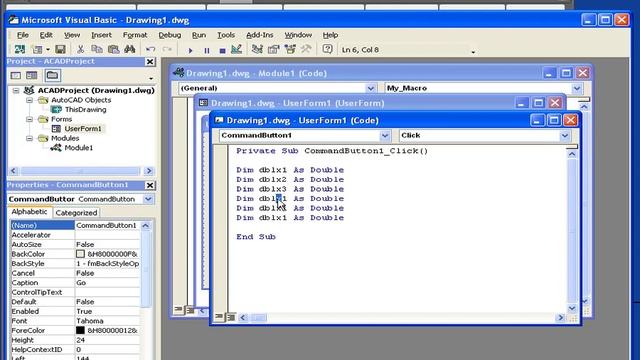
Task: Click the Undo arrow icon
Action: (151, 50)
